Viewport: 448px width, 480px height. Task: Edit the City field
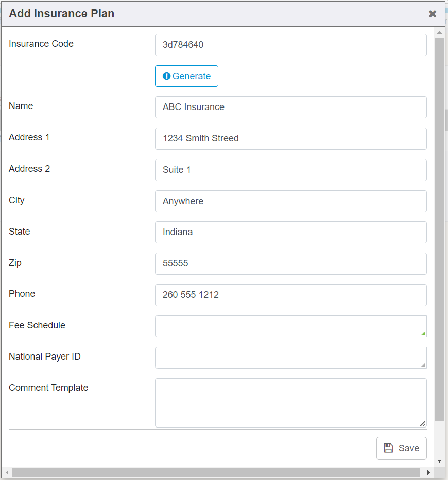290,201
